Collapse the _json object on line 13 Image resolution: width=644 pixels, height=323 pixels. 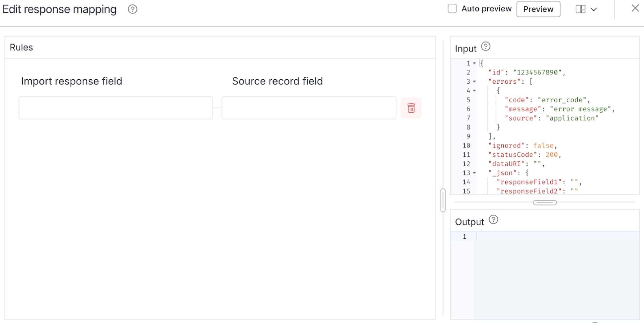click(474, 173)
